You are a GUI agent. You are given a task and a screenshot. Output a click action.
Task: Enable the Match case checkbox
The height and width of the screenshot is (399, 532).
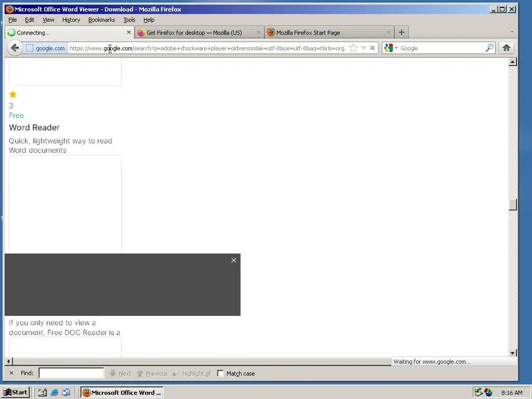click(220, 373)
